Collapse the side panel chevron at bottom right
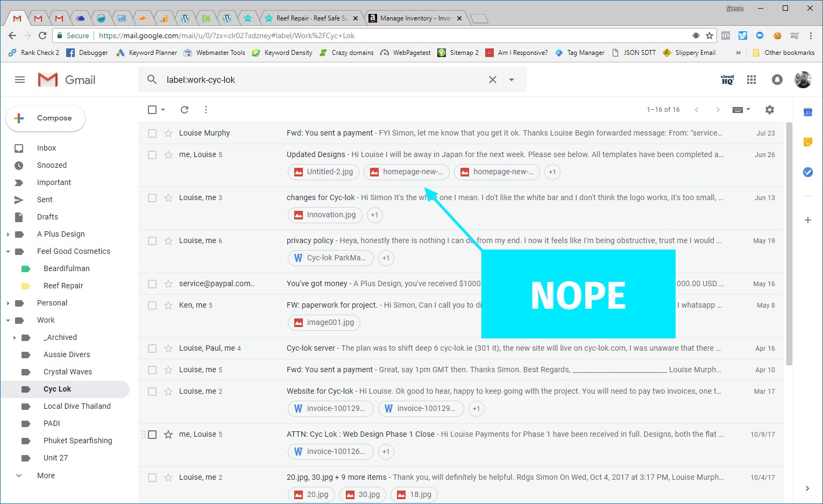823x504 pixels. (807, 488)
